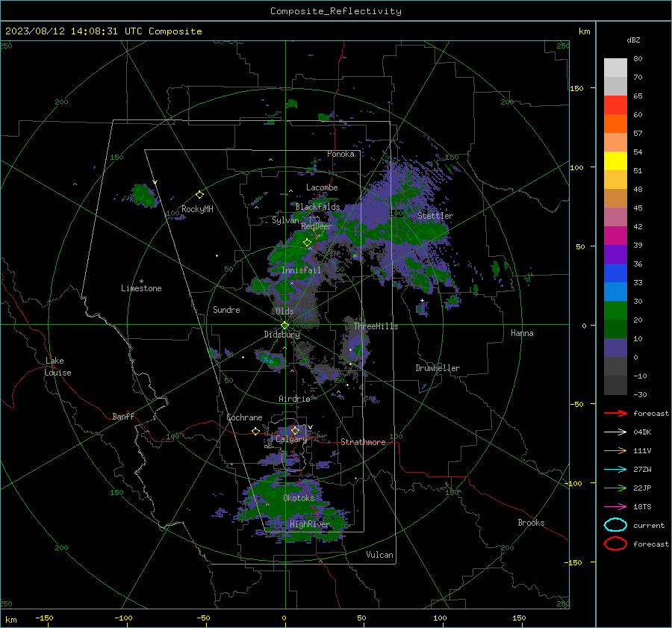Click the Sundre town label

pos(226,309)
